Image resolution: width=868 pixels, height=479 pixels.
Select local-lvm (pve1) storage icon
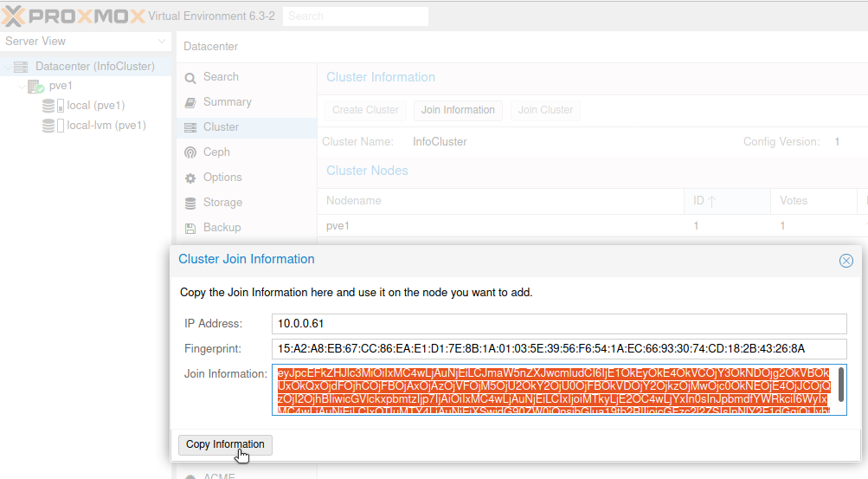53,126
